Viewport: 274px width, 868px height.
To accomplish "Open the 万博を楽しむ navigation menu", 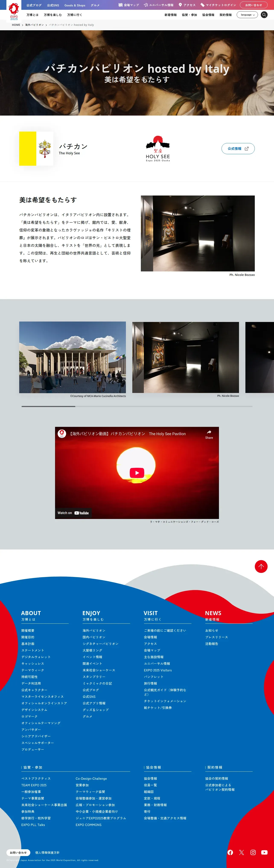I will (x=53, y=15).
